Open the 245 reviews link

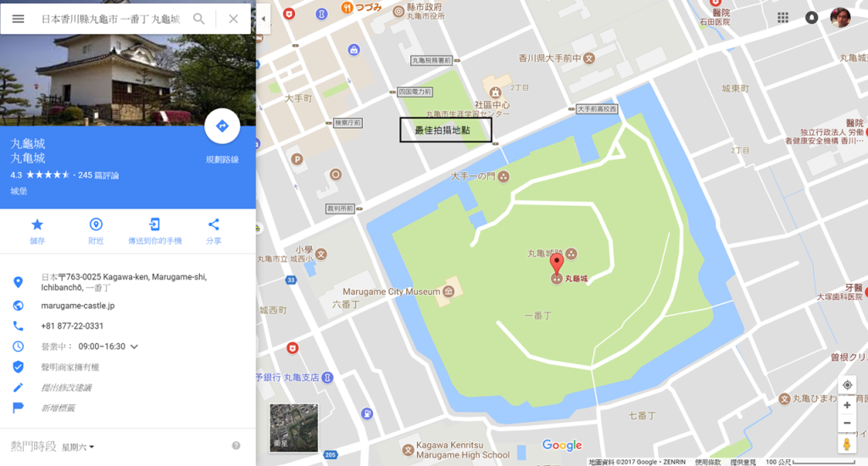(98, 175)
